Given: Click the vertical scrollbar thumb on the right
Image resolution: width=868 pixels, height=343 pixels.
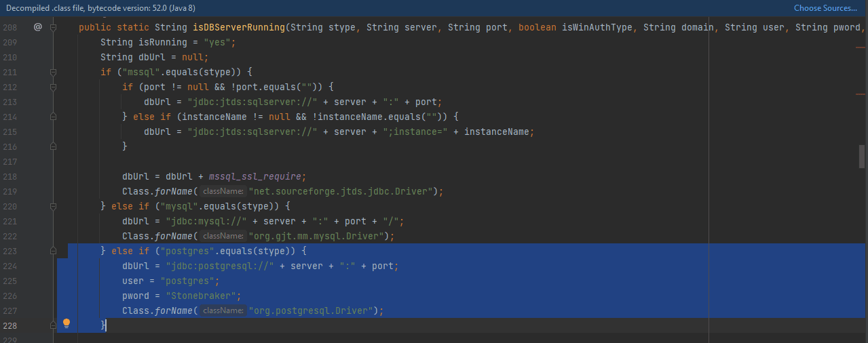Looking at the screenshot, I should tap(862, 157).
